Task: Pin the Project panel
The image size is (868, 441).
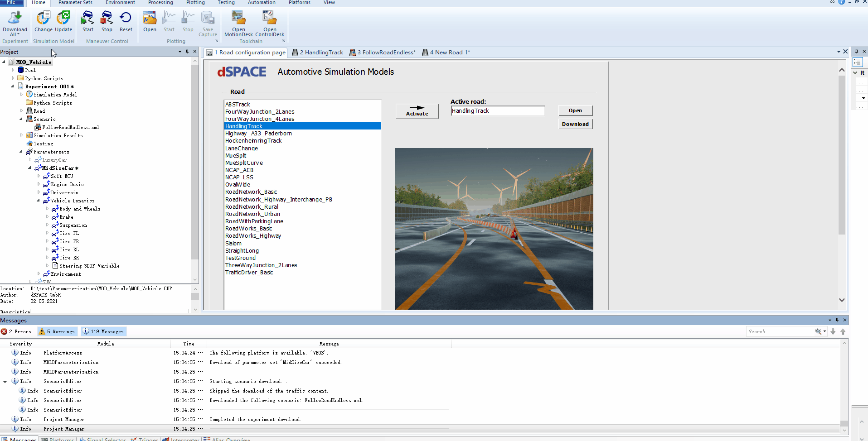Action: pyautogui.click(x=187, y=52)
